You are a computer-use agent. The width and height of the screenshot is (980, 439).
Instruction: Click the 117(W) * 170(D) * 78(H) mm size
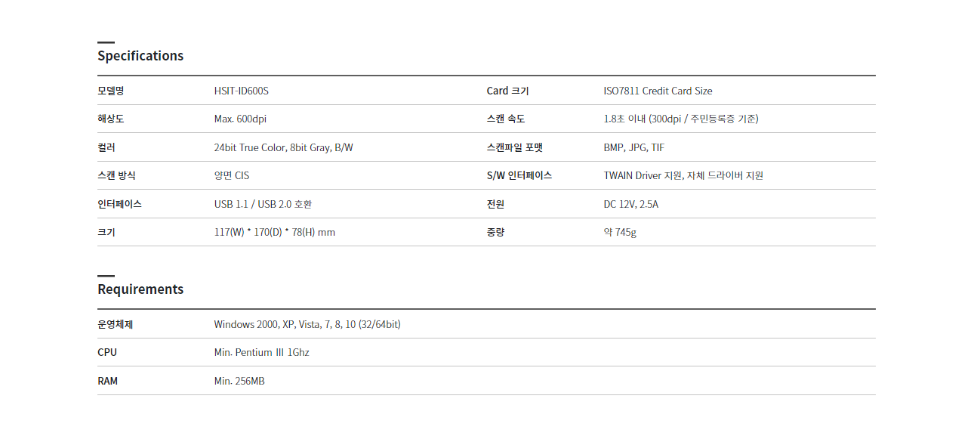[x=275, y=233]
